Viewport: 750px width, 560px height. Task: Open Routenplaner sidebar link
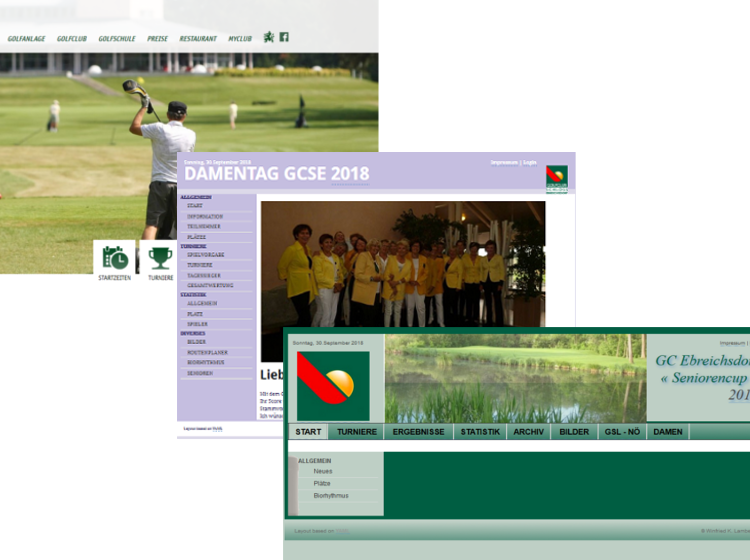click(x=206, y=352)
